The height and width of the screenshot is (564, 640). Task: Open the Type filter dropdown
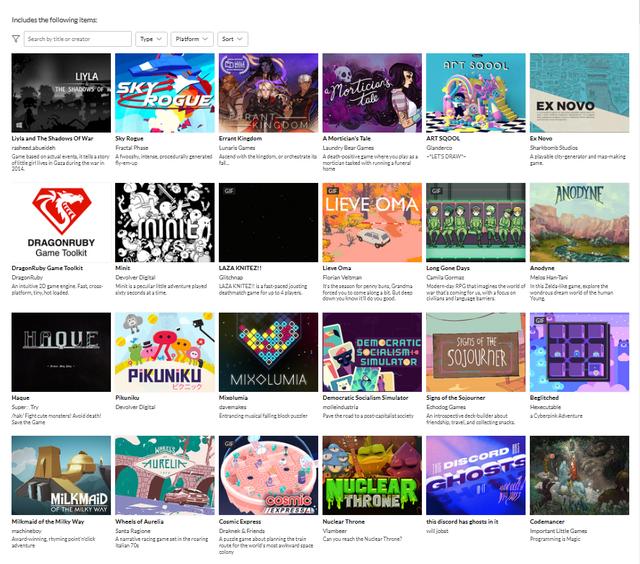tap(151, 39)
